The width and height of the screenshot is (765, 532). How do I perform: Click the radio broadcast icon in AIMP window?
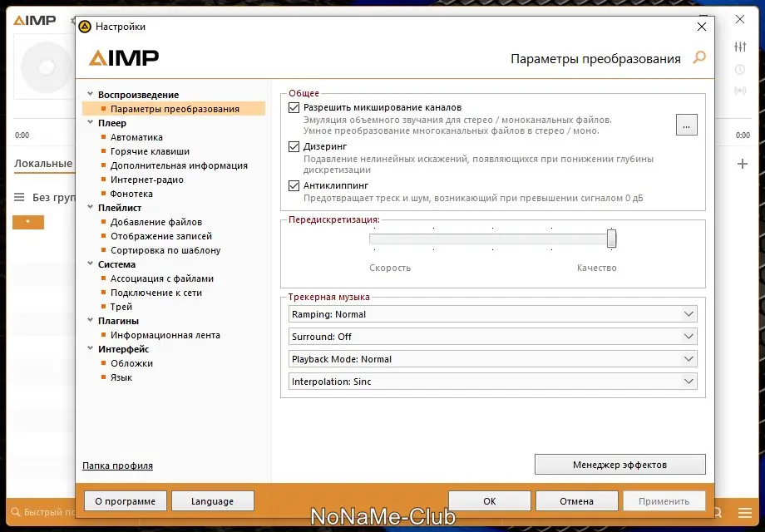(x=740, y=91)
